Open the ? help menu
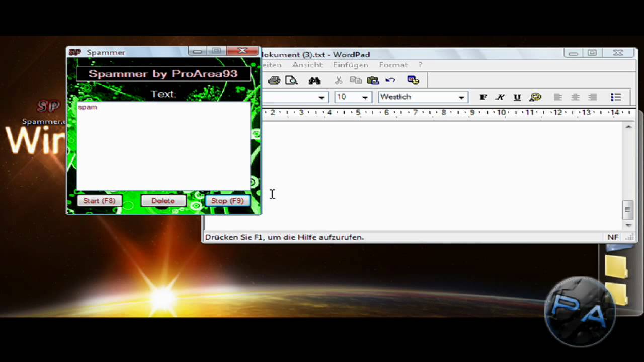 tap(420, 65)
